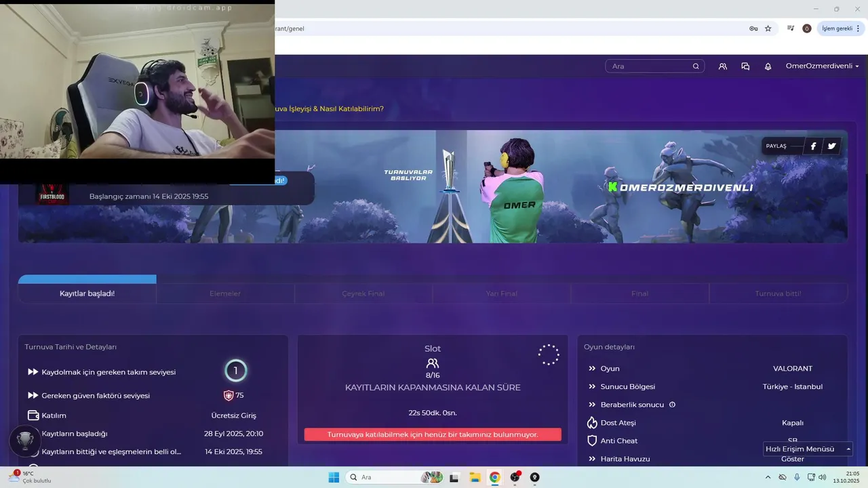Click the İşlem gerekli button in Chrome
Viewport: 868px width, 488px height.
(x=841, y=28)
